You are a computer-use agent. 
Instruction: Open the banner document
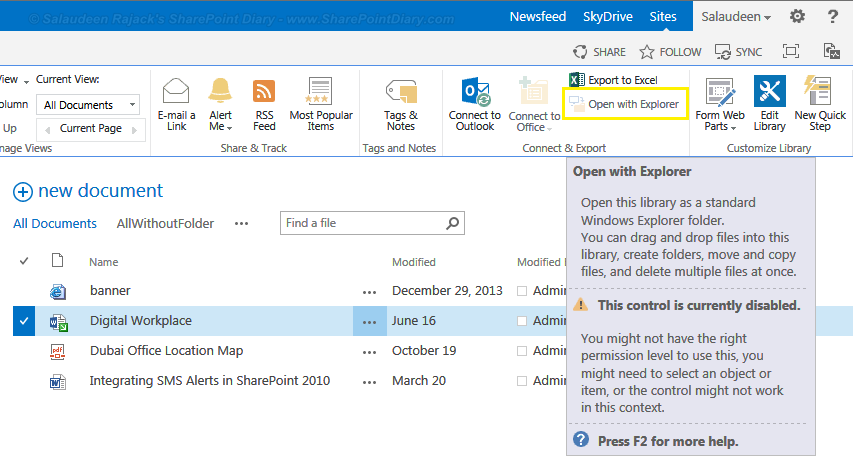tap(110, 290)
